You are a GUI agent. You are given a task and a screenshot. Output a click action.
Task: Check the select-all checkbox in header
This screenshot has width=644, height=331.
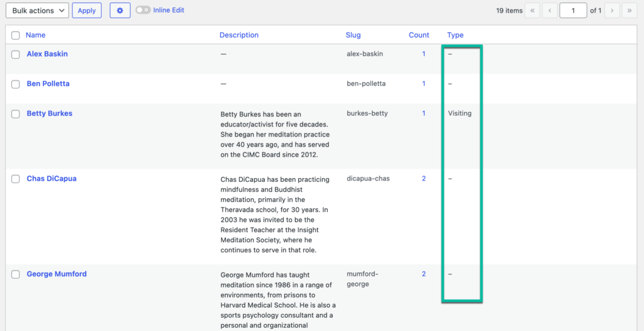(16, 35)
